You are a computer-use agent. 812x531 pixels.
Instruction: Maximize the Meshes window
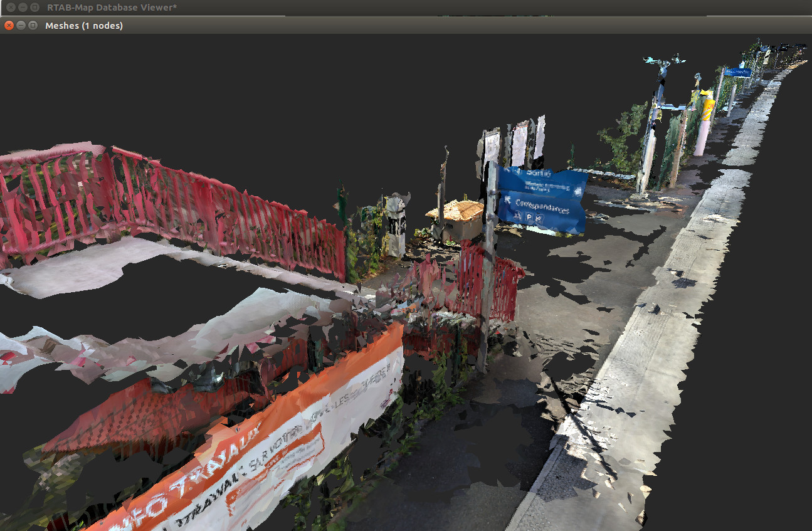(33, 25)
